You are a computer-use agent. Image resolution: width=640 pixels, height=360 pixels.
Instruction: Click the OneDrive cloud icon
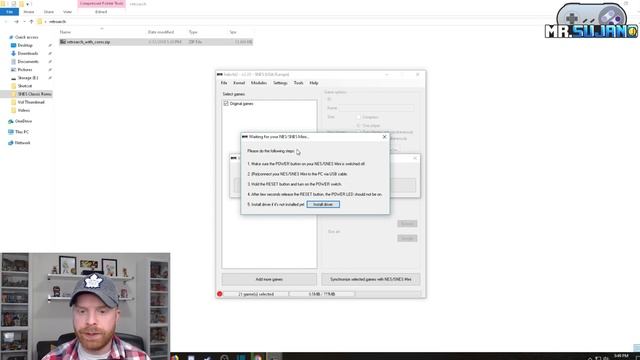[11, 121]
